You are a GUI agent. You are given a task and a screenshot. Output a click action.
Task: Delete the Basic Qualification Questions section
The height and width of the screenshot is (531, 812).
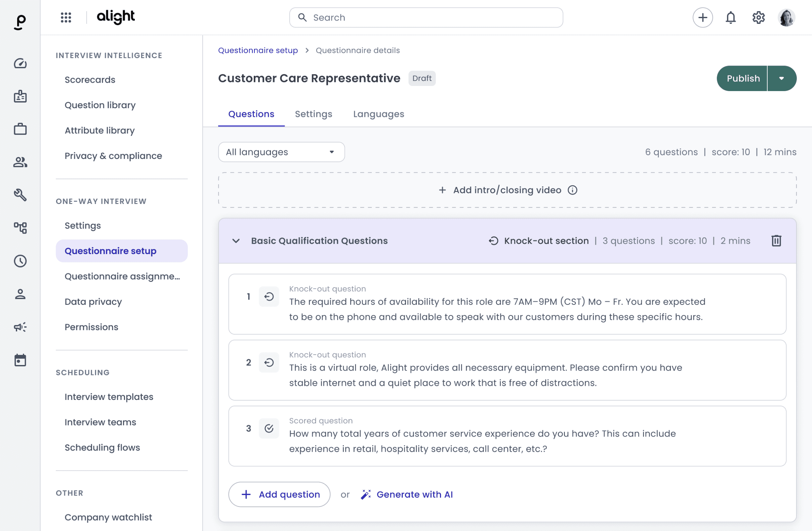click(x=776, y=241)
